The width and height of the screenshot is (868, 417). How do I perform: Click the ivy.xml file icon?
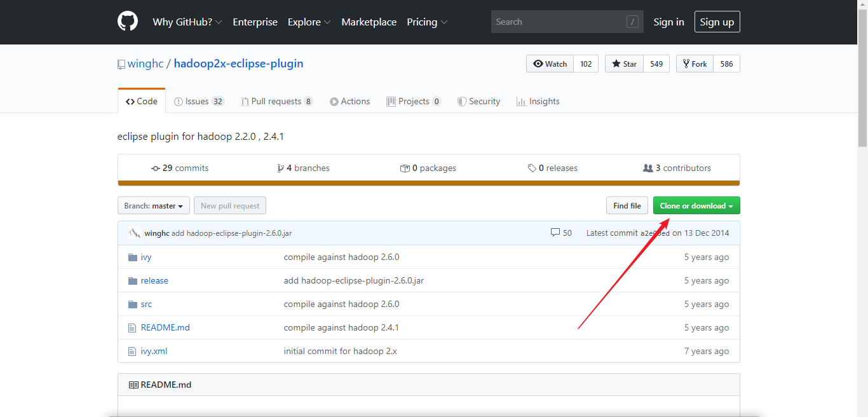tap(132, 352)
